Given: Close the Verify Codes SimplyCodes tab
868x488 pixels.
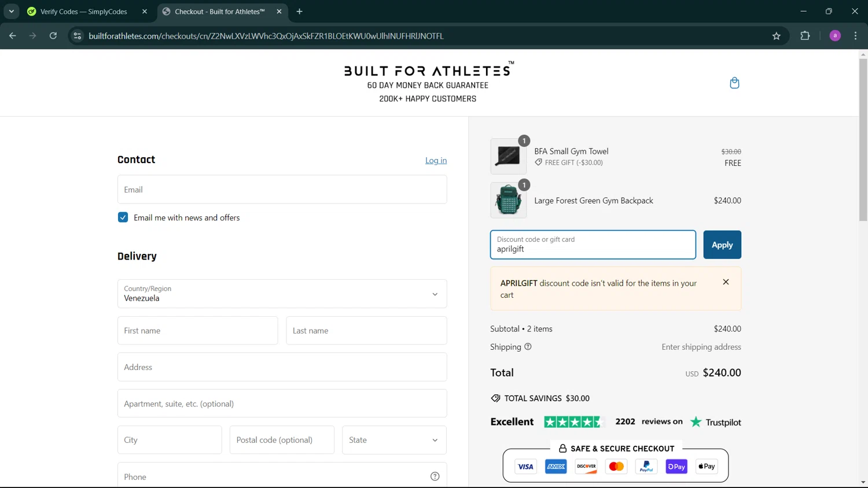Looking at the screenshot, I should pyautogui.click(x=145, y=12).
